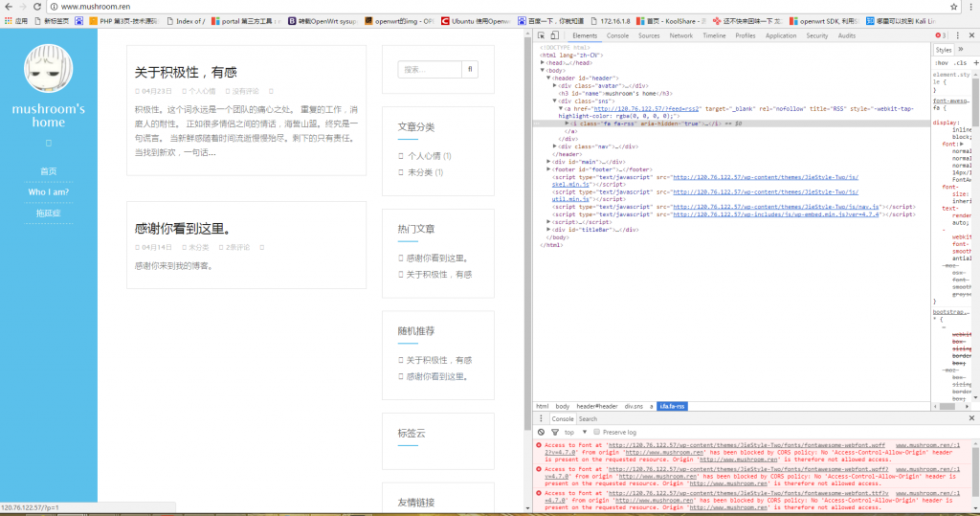Viewport: 980px width, 516px height.
Task: Click the browser reload button
Action: click(x=35, y=6)
